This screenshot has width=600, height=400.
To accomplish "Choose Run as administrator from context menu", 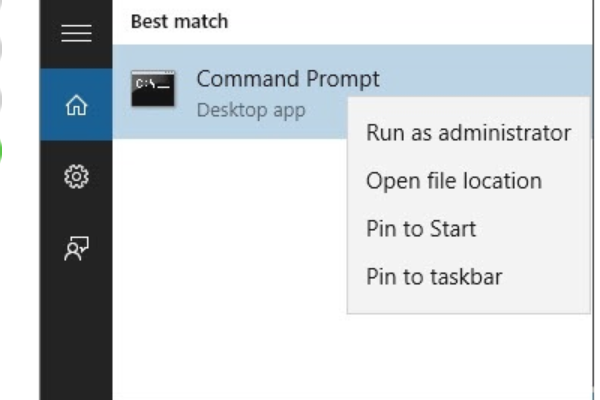I will tap(468, 133).
